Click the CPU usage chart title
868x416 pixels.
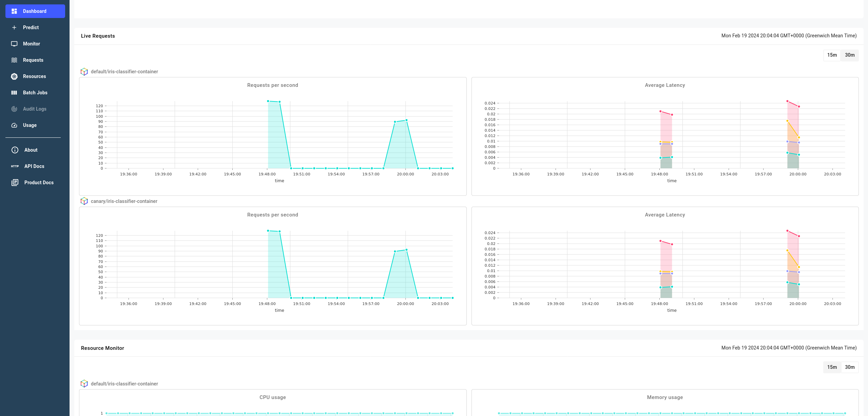point(272,397)
